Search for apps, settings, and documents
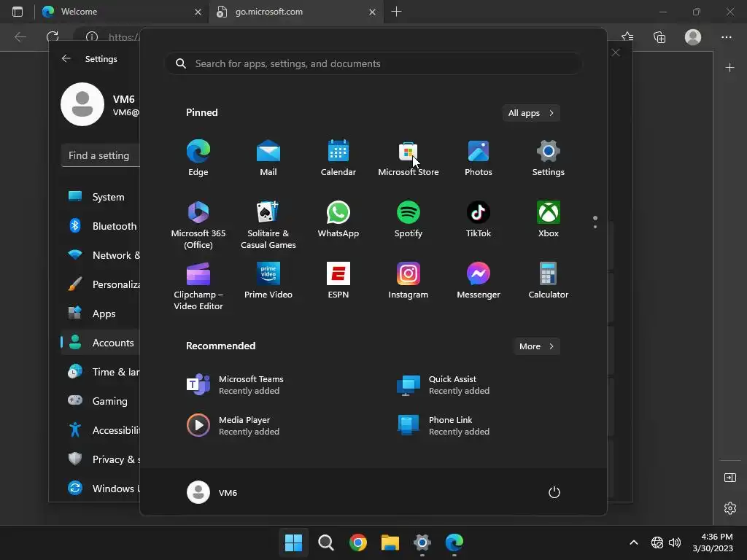 tap(373, 63)
